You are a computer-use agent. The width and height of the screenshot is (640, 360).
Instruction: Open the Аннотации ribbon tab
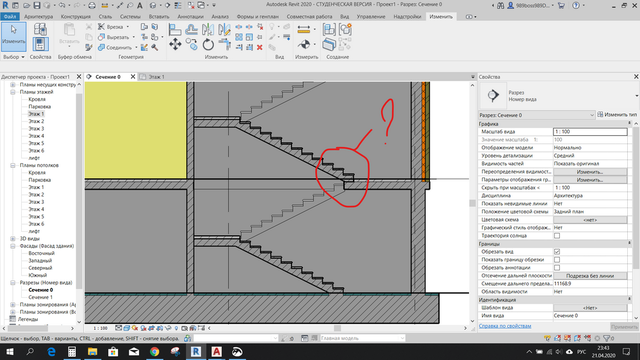tap(190, 17)
